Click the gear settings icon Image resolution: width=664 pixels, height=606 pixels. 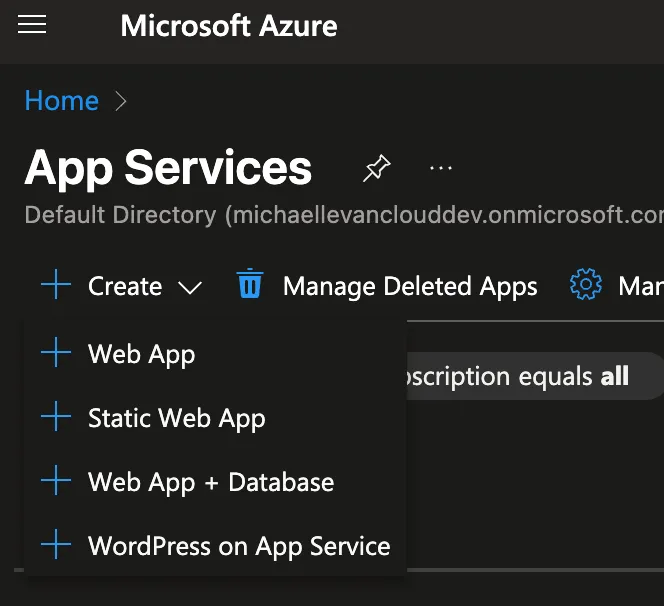coord(586,284)
